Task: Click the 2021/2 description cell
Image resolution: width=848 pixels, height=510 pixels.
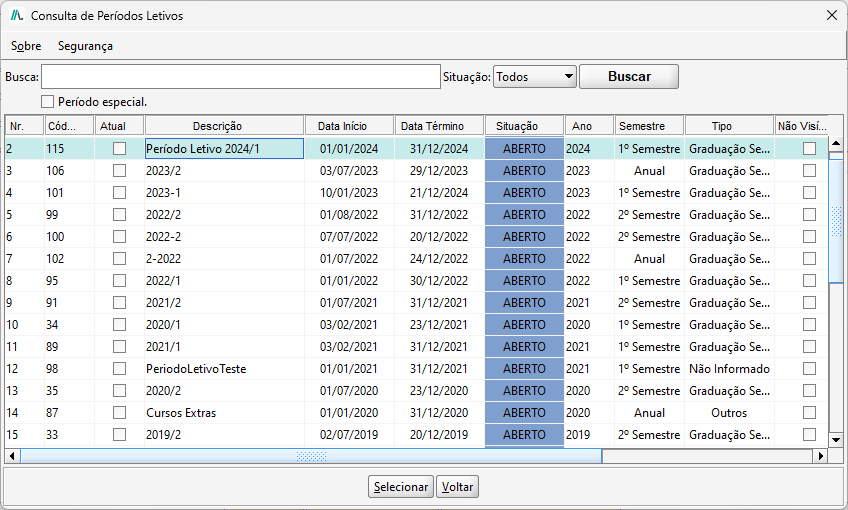Action: coord(224,303)
